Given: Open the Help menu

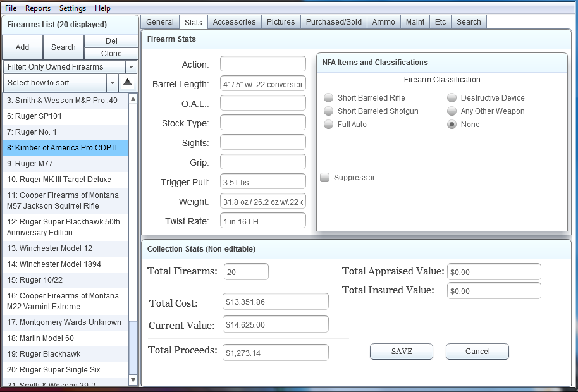Looking at the screenshot, I should pos(102,8).
